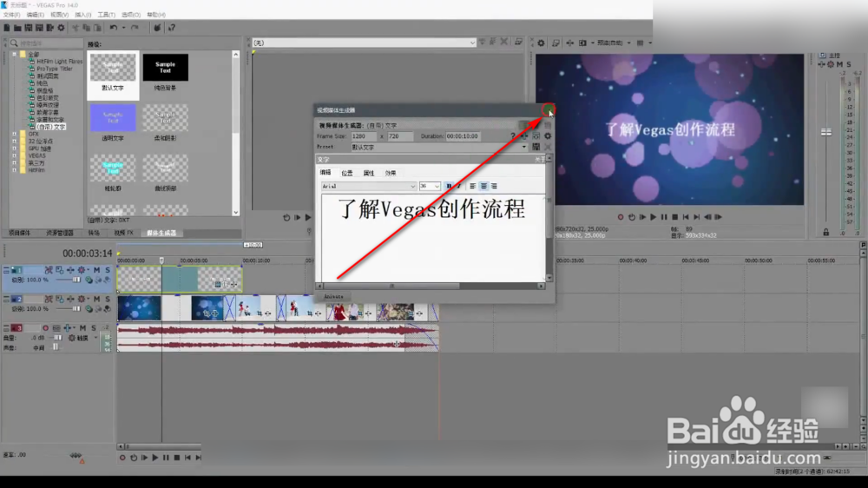868x488 pixels.
Task: Click the Undo arrow in the toolbar
Action: tap(114, 28)
